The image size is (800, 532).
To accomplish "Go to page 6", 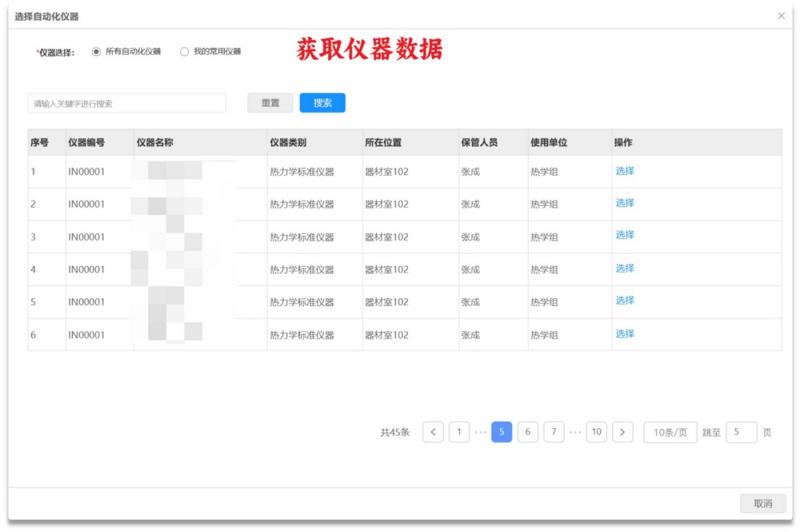I will click(528, 431).
